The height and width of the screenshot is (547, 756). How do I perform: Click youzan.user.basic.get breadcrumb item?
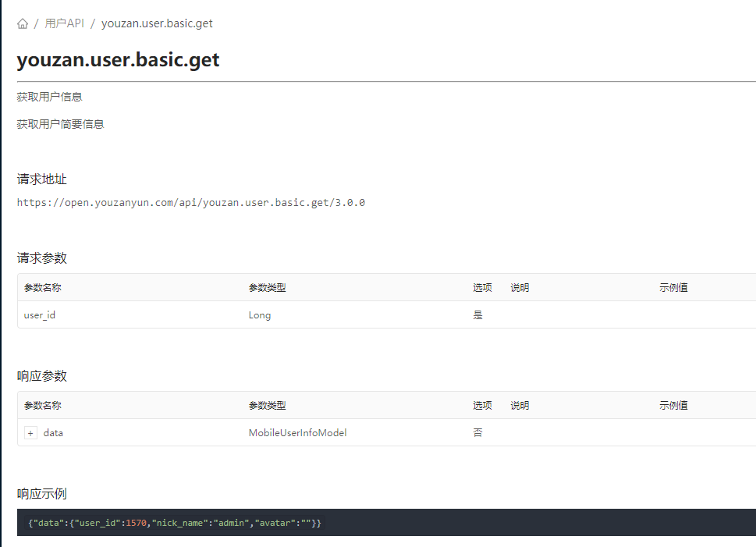pyautogui.click(x=157, y=23)
